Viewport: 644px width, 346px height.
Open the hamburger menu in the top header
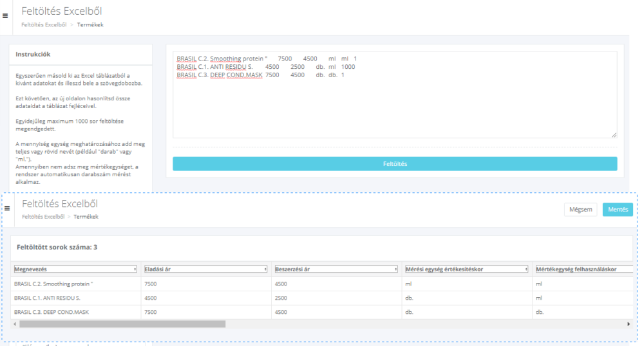pos(6,16)
